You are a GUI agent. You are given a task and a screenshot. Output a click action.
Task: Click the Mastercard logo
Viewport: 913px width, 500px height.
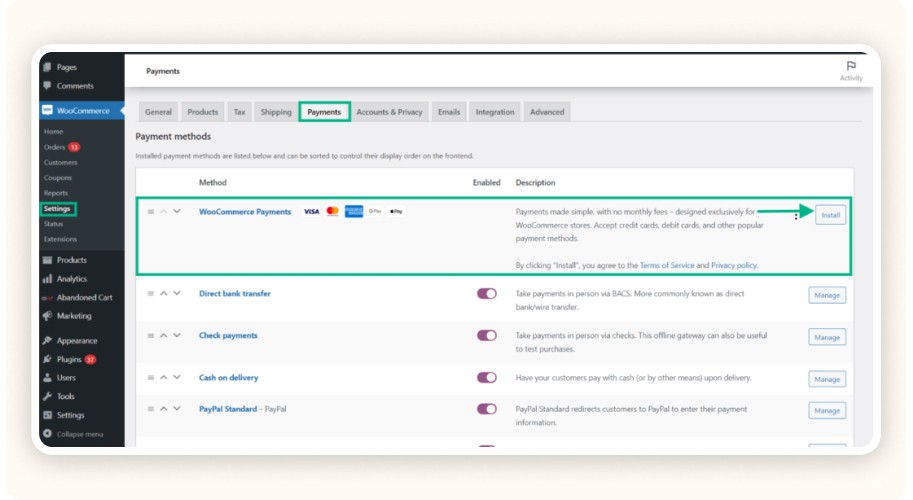[x=332, y=211]
